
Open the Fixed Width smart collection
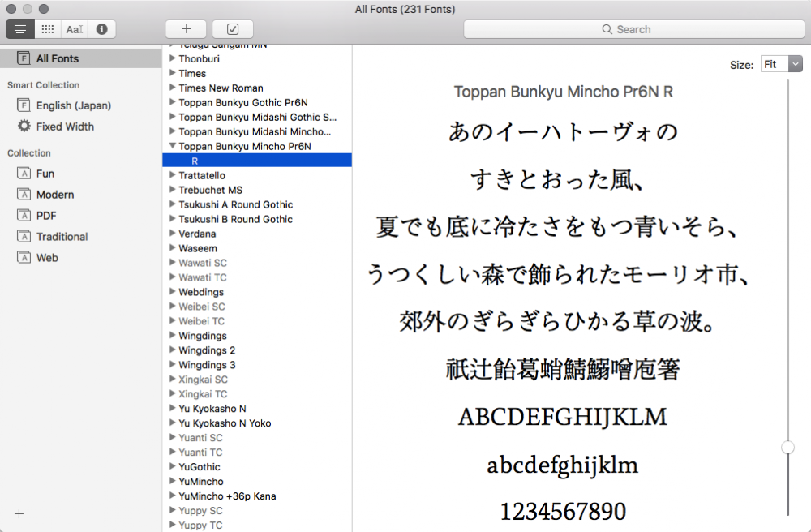click(x=65, y=127)
